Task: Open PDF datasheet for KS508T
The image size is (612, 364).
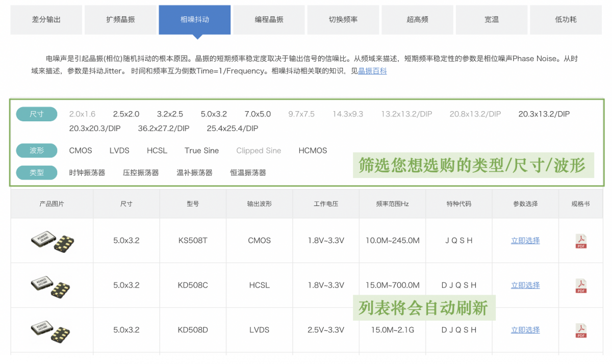Action: [581, 241]
